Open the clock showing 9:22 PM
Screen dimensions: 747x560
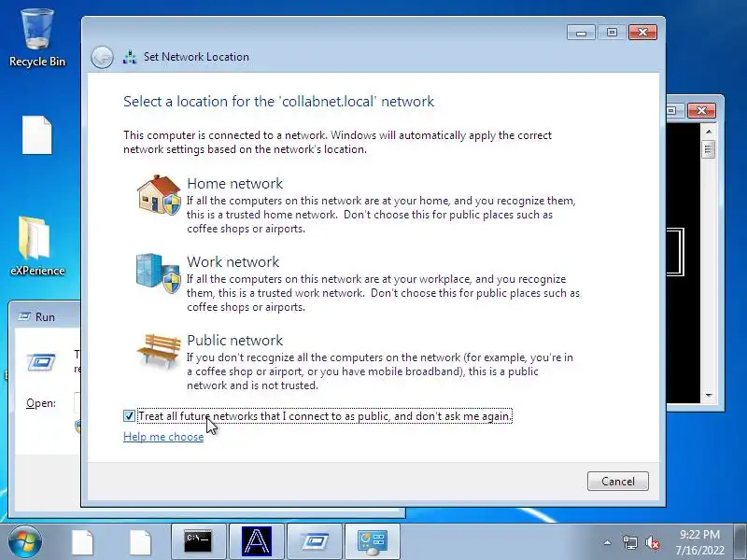click(699, 542)
